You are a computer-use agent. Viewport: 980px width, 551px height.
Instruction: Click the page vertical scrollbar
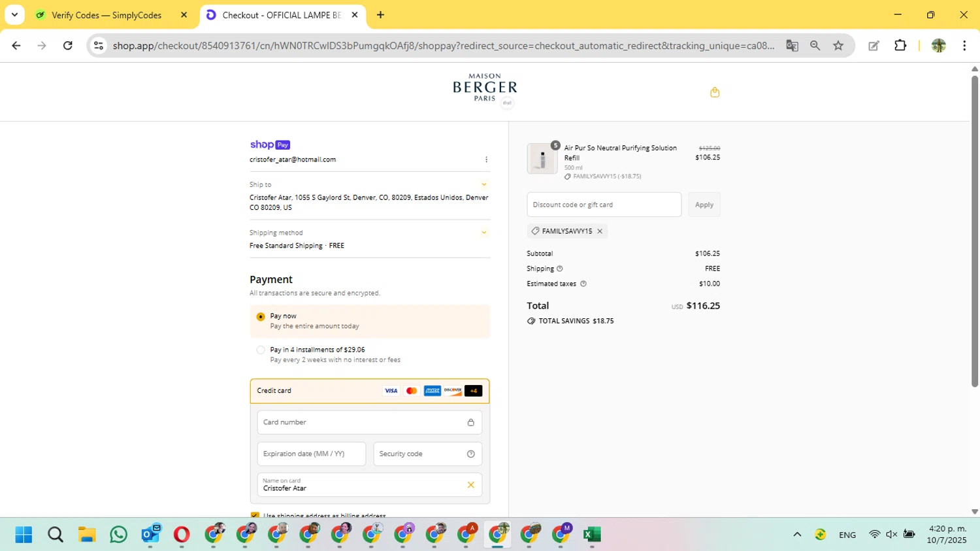[x=975, y=231]
